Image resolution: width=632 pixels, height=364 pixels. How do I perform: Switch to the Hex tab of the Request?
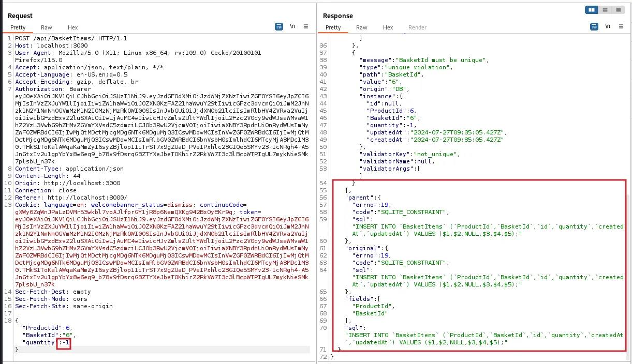pos(72,27)
